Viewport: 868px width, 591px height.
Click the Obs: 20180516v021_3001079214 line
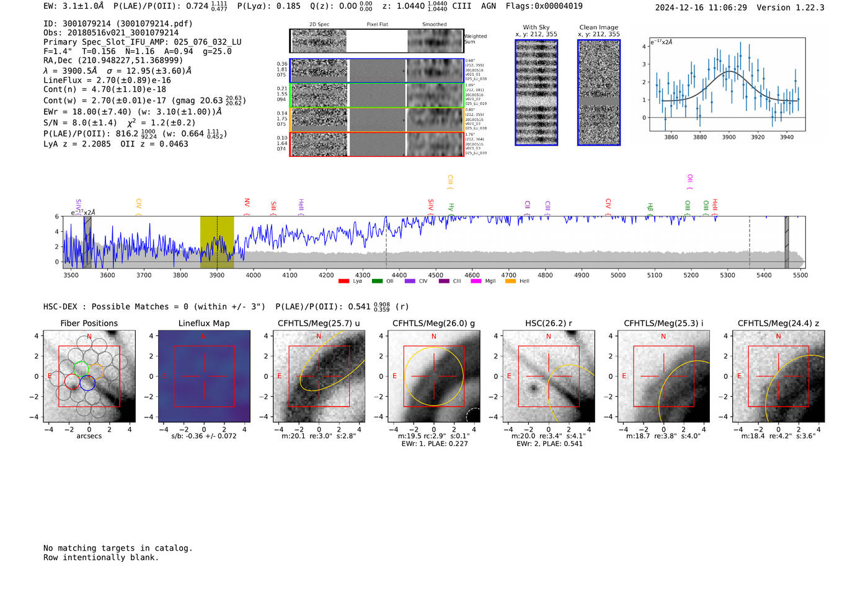(111, 33)
